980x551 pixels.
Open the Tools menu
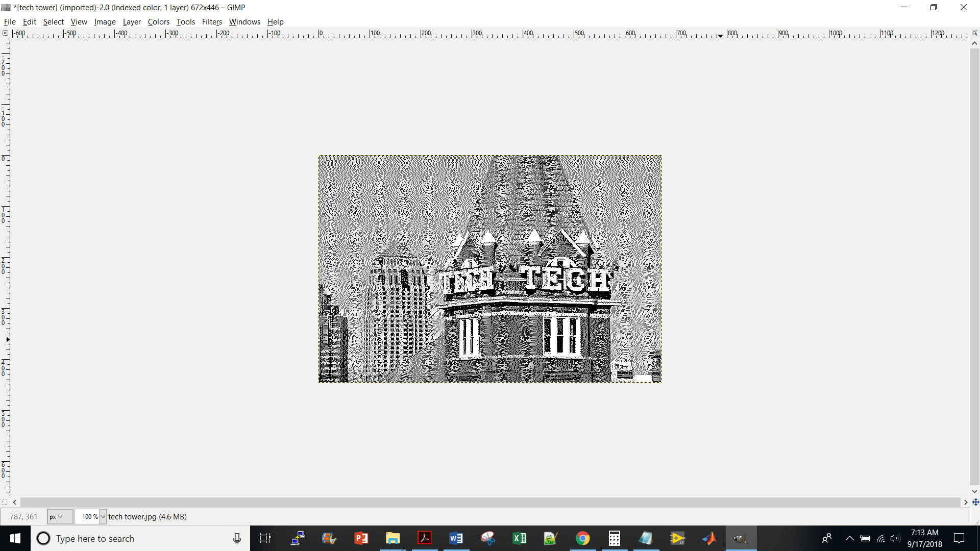185,22
